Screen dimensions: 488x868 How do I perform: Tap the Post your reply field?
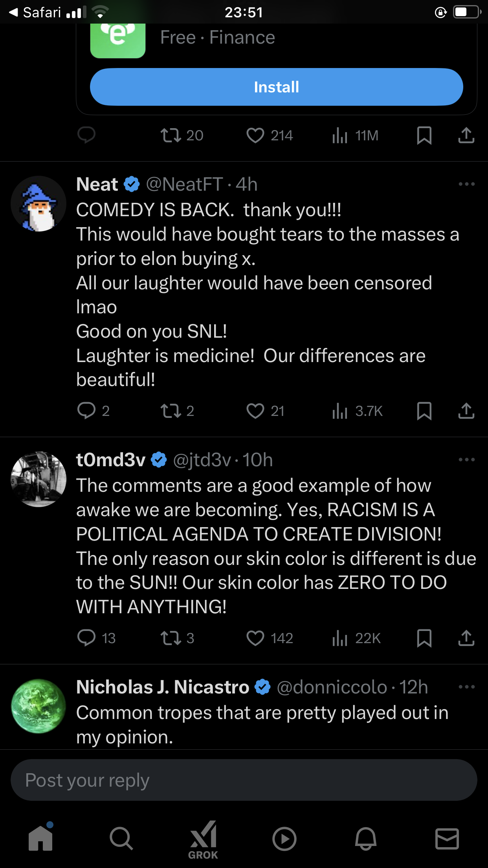(x=244, y=780)
